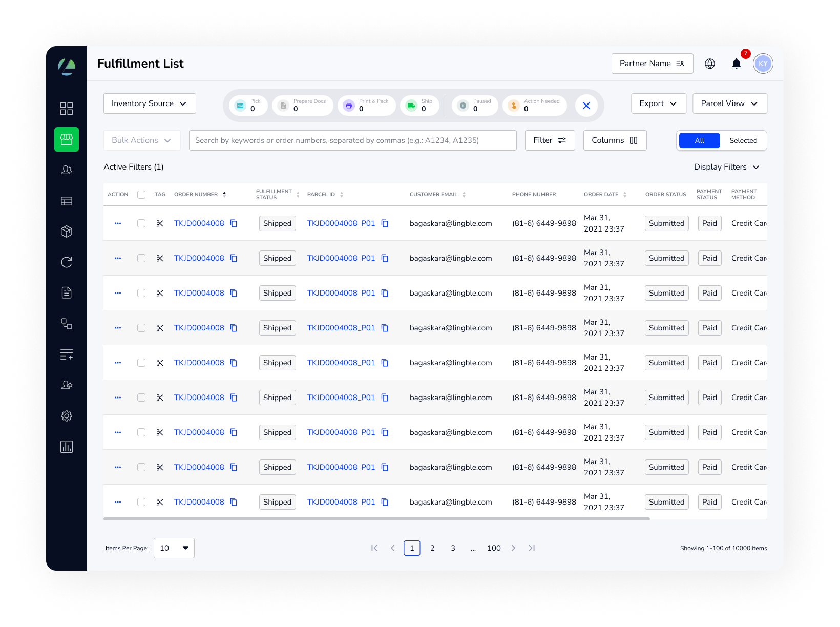
Task: Check the fourth table row checkbox
Action: (x=141, y=328)
